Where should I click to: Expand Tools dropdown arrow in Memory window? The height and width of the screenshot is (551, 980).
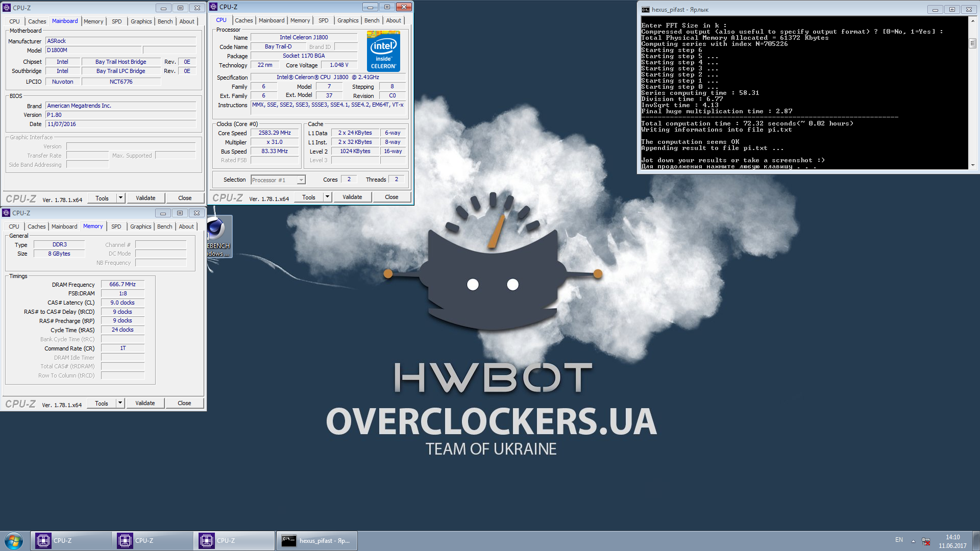click(120, 403)
